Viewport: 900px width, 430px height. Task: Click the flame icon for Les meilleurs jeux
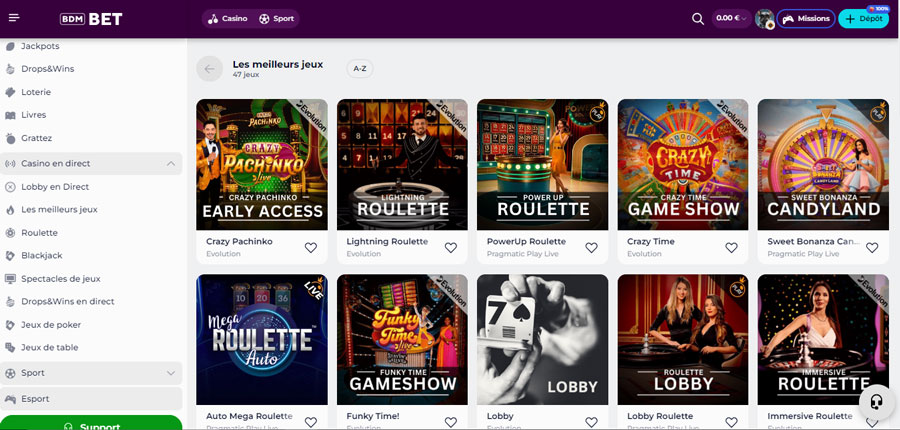(x=10, y=210)
